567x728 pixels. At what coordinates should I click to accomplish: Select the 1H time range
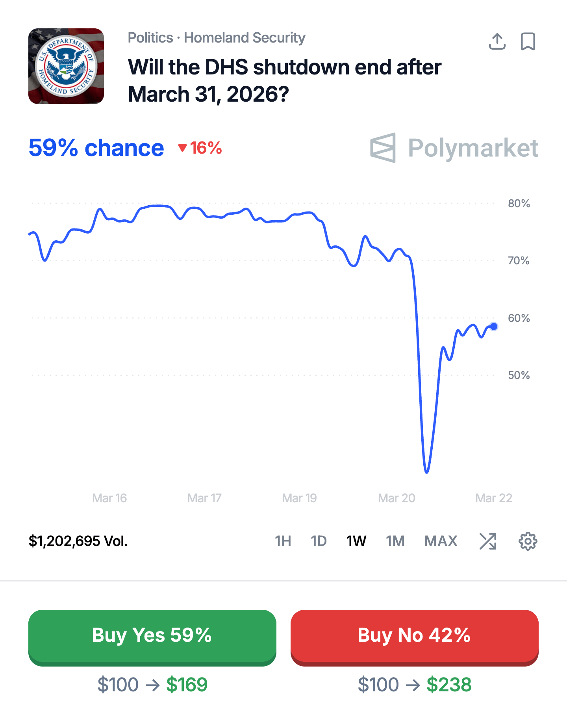point(283,541)
